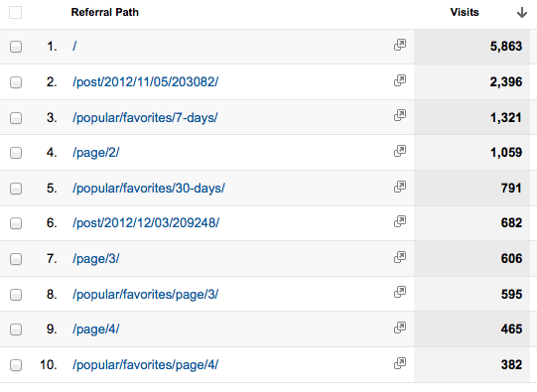Image resolution: width=537 pixels, height=392 pixels.
Task: Tick the checkbox for row 9 /page/4/
Action: 16,329
